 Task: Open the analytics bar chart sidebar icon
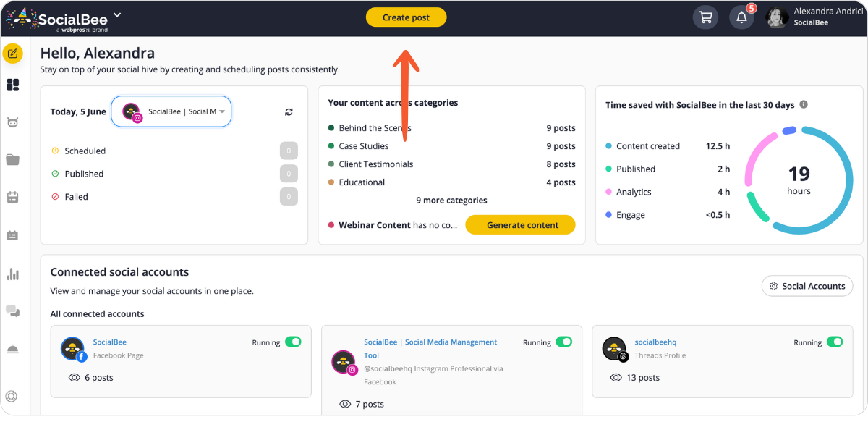(12, 274)
